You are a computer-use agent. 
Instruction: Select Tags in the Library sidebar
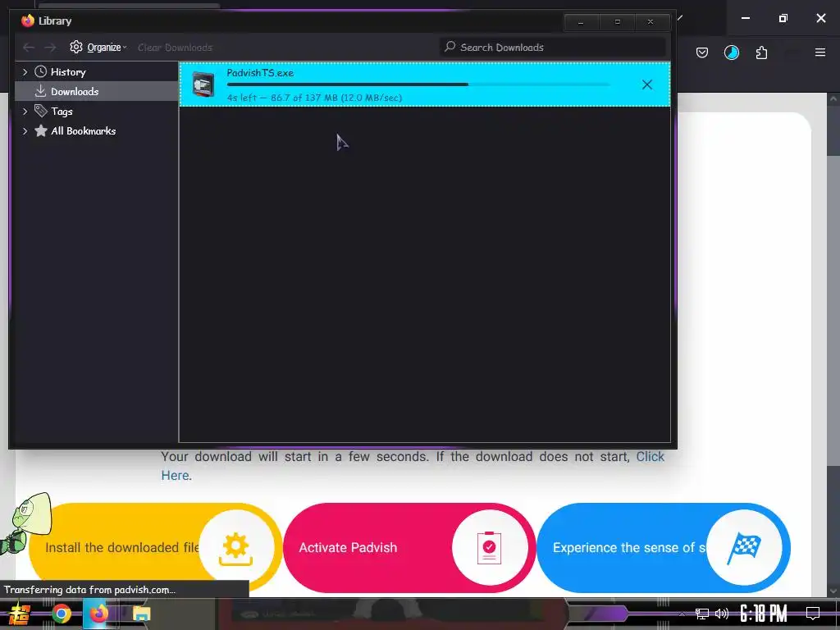(x=97, y=112)
